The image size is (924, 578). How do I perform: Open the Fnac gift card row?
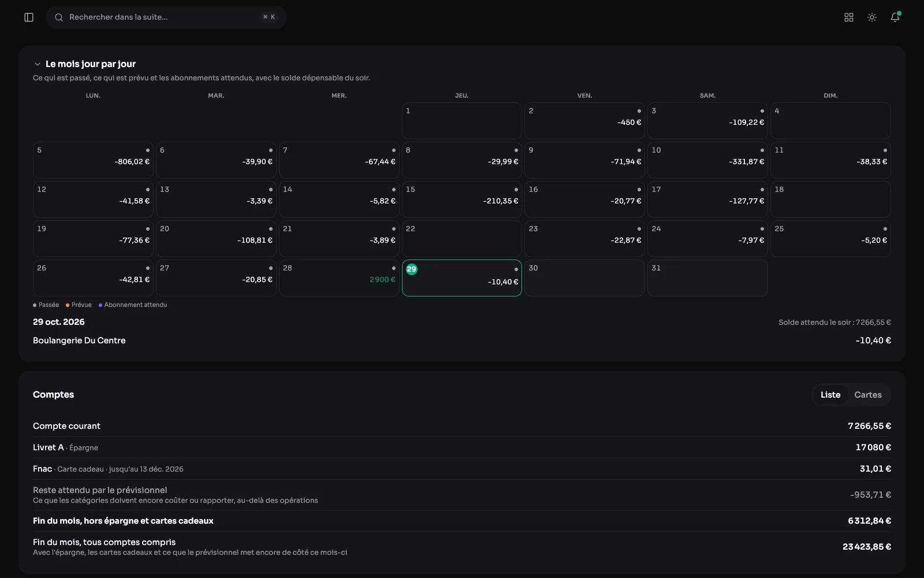[462, 469]
